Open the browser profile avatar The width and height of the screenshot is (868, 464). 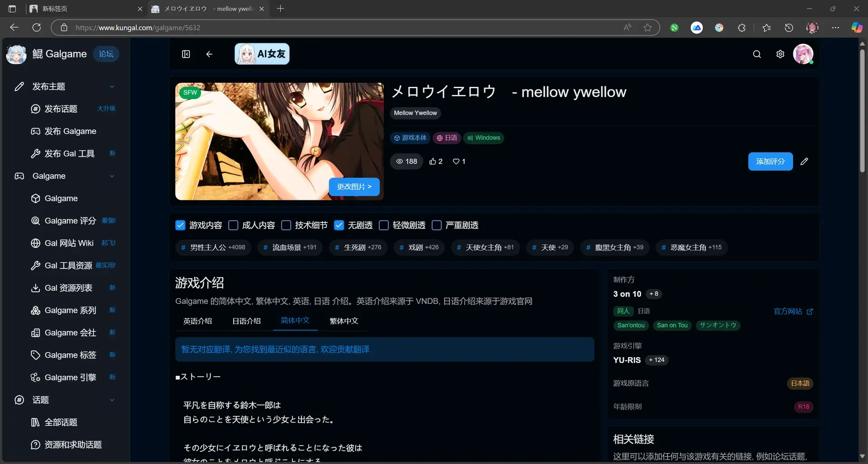click(x=812, y=28)
